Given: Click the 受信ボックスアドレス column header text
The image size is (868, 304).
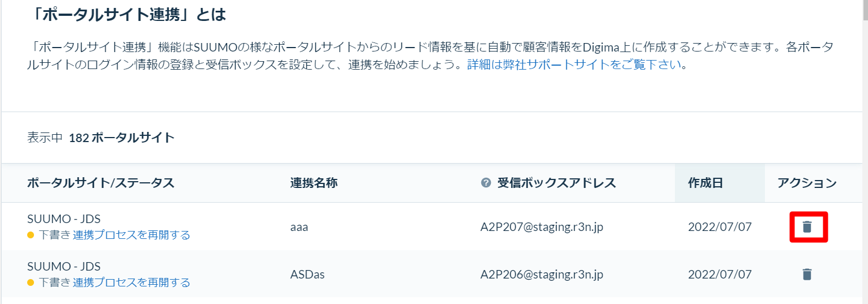Looking at the screenshot, I should [x=557, y=183].
